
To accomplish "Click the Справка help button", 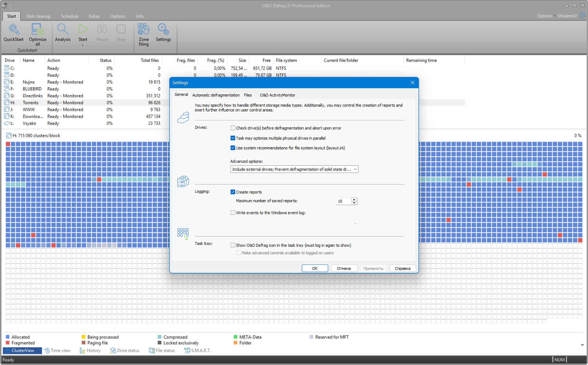I will click(403, 268).
